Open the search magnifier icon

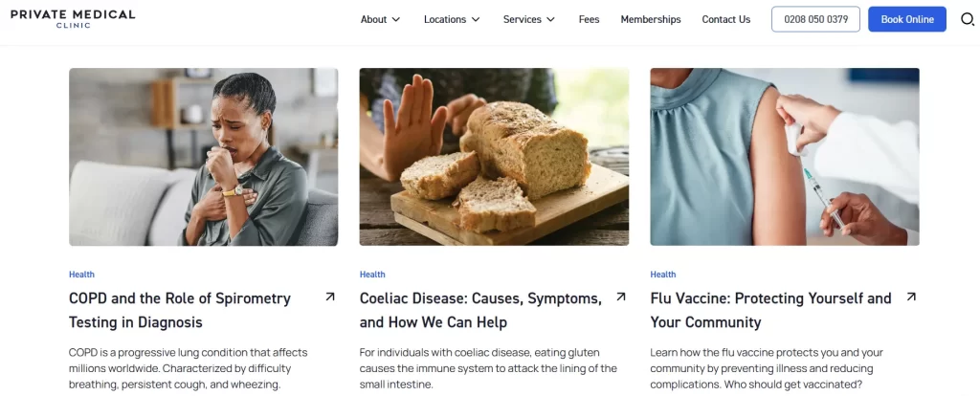click(967, 19)
